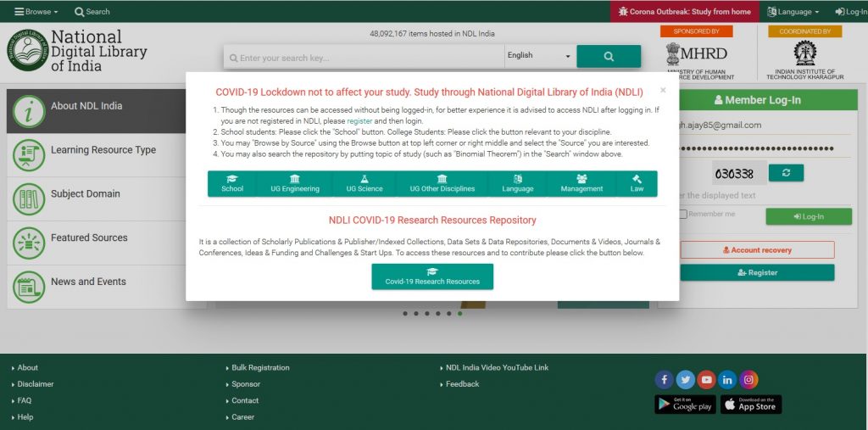868x430 pixels.
Task: Choose the Law category button
Action: tap(637, 183)
